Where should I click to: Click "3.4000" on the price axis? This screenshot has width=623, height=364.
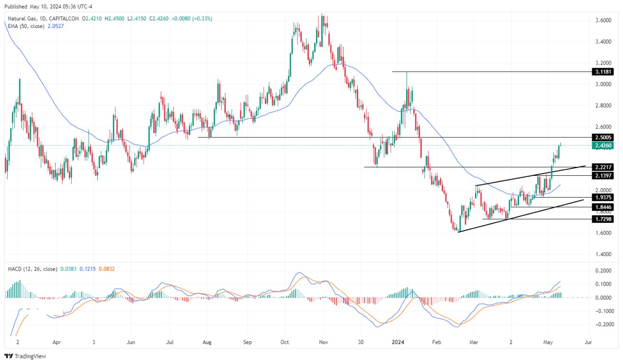[x=604, y=42]
